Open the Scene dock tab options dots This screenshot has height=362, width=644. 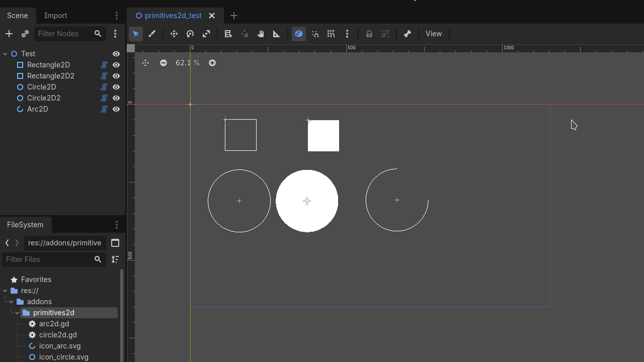pyautogui.click(x=117, y=16)
